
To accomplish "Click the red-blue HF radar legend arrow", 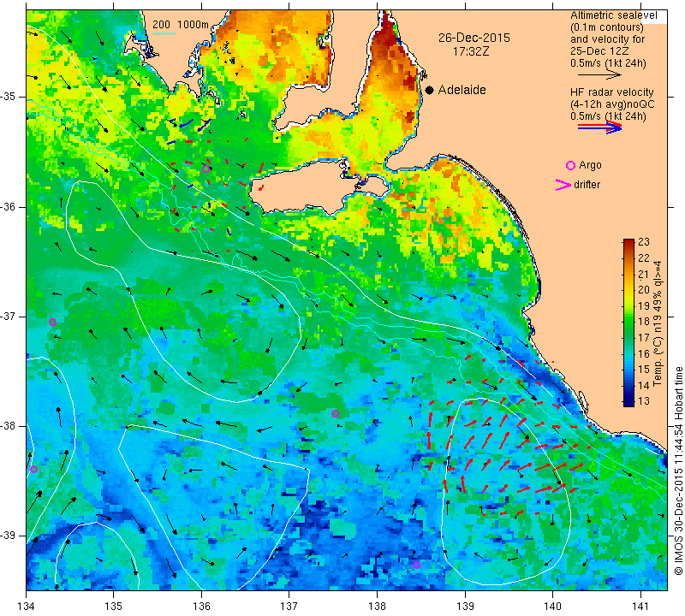I will [599, 127].
